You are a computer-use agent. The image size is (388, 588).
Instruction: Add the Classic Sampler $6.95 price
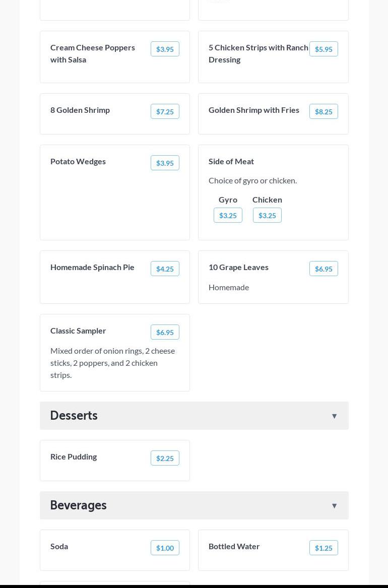[x=165, y=332]
